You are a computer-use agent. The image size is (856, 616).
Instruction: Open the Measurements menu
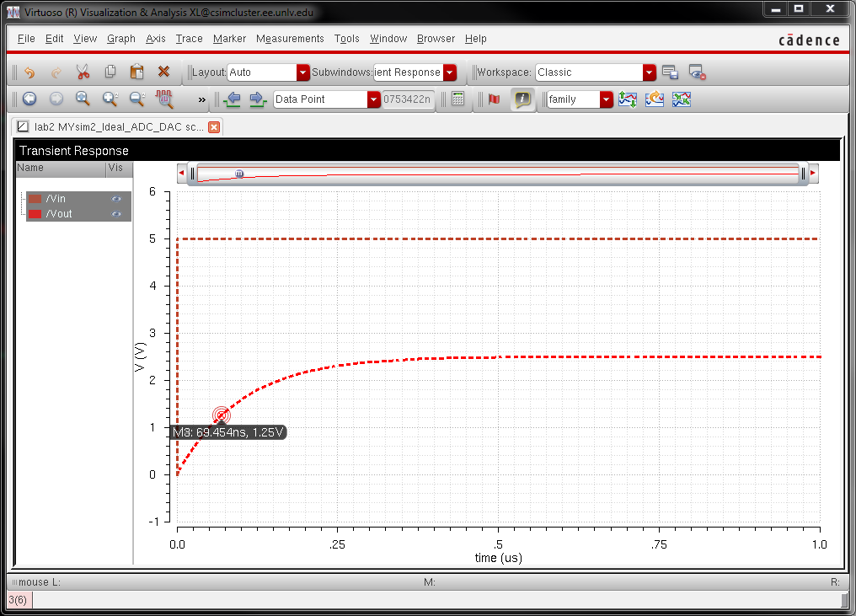tap(290, 39)
